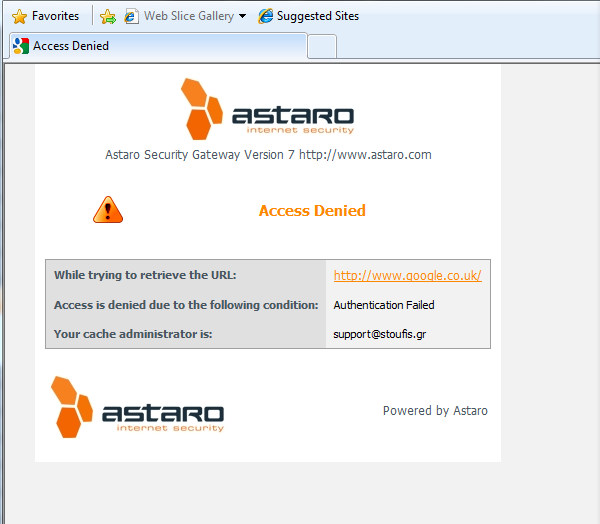Open a new blank tab
This screenshot has width=600, height=524.
coord(322,46)
